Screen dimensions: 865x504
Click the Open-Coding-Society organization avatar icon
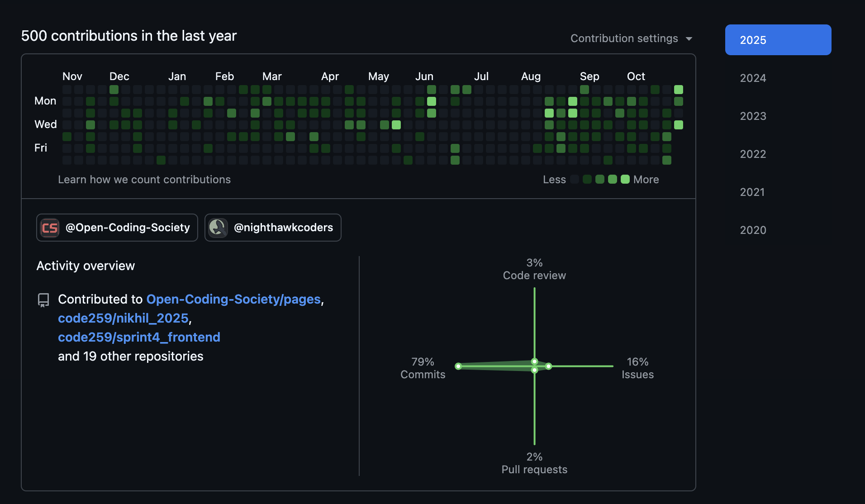tap(50, 228)
